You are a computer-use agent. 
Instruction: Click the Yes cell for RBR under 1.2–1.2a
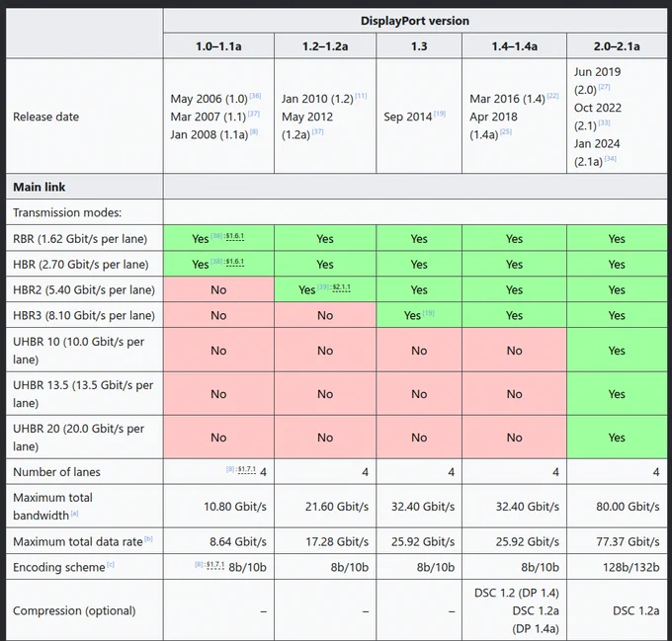tap(325, 238)
